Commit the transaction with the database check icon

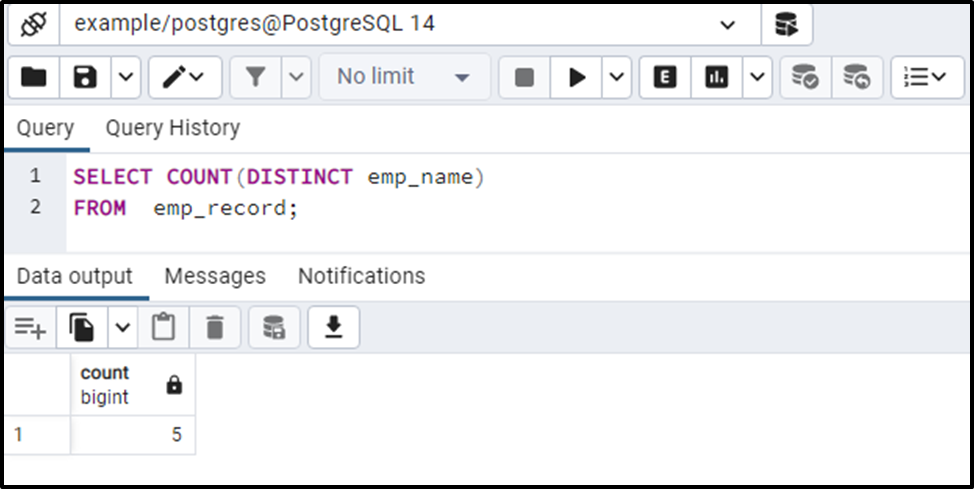tap(806, 77)
